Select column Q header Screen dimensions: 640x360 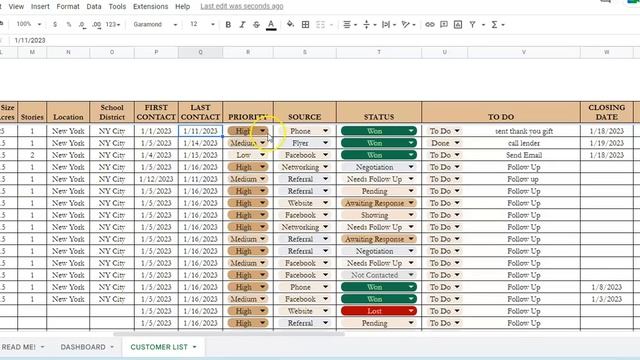[200, 52]
